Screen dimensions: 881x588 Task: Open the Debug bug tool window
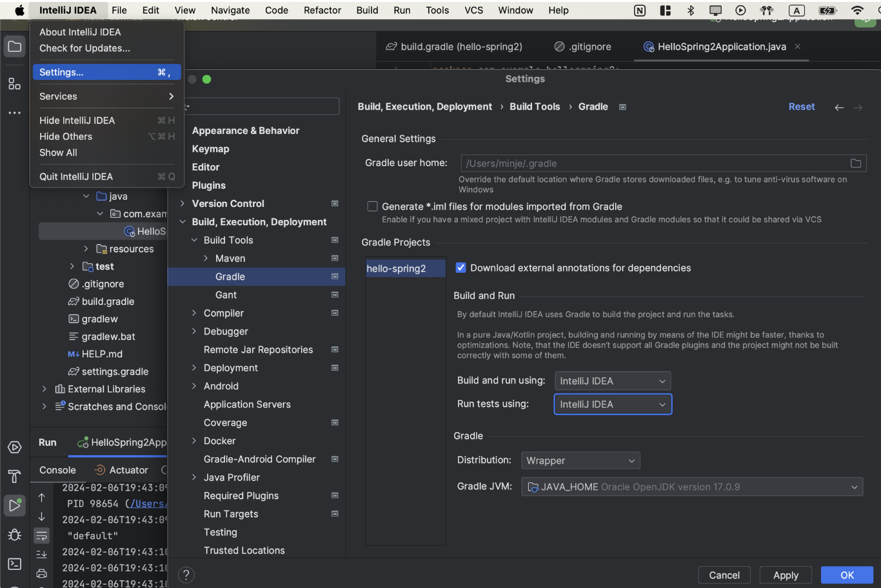14,535
